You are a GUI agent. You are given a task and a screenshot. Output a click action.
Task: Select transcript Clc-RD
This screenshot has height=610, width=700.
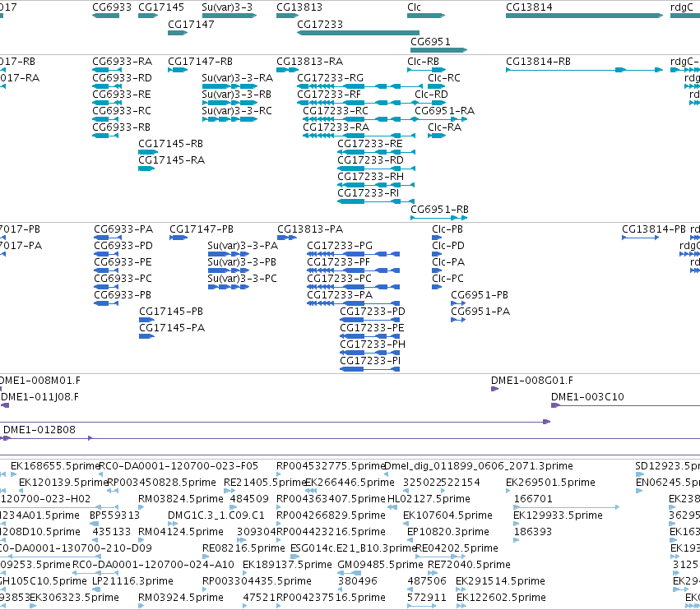[x=431, y=95]
